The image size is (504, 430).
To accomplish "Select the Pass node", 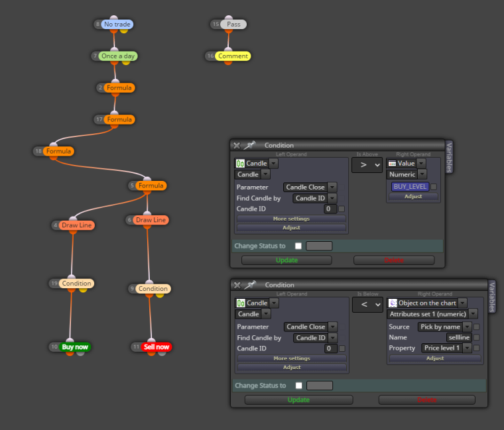I will point(233,24).
